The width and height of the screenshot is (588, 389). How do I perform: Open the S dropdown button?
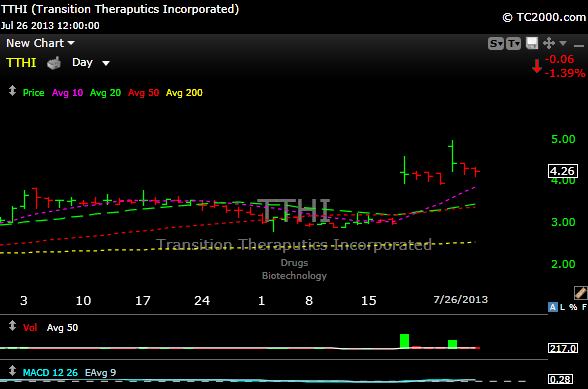[x=496, y=44]
